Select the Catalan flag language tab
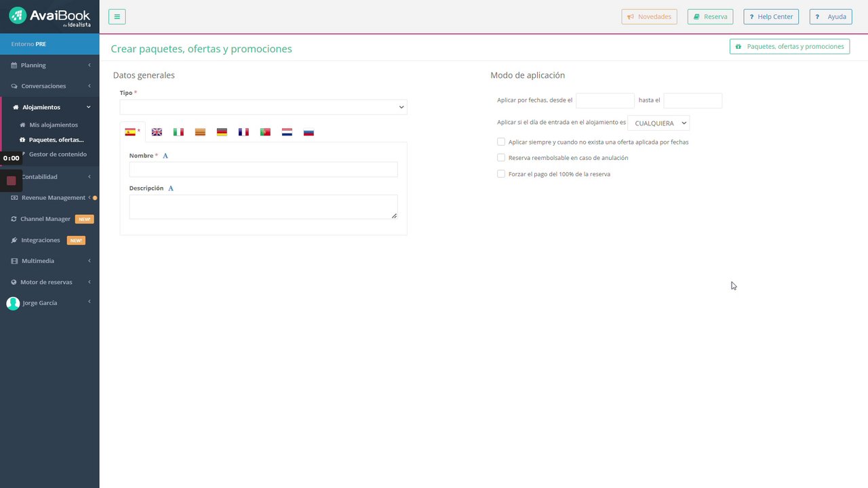The height and width of the screenshot is (488, 868). coord(200,132)
